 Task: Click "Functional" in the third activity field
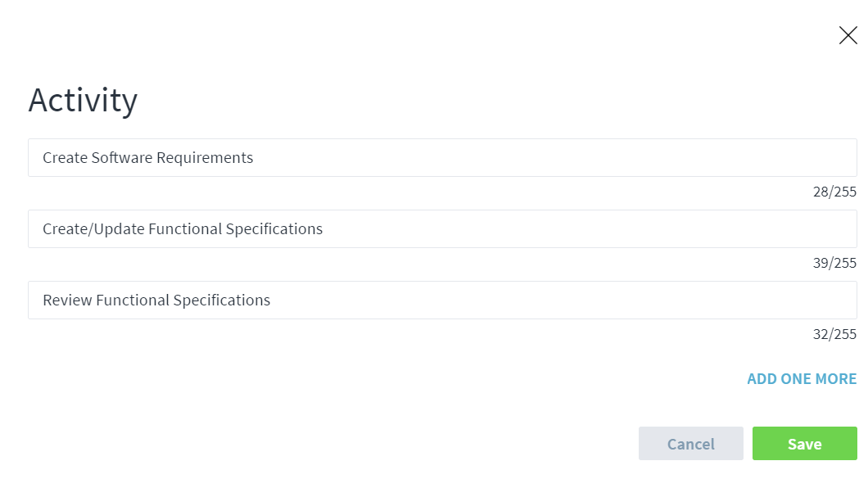point(133,301)
